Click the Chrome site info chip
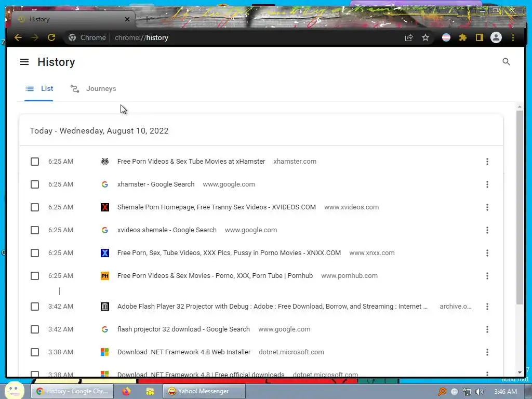Image resolution: width=532 pixels, height=399 pixels. 87,37
